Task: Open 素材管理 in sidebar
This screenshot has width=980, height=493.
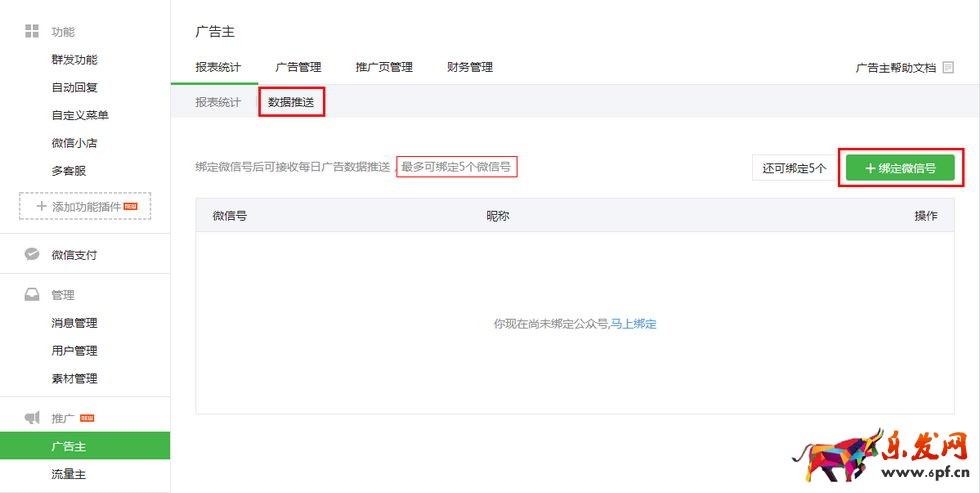Action: click(74, 378)
